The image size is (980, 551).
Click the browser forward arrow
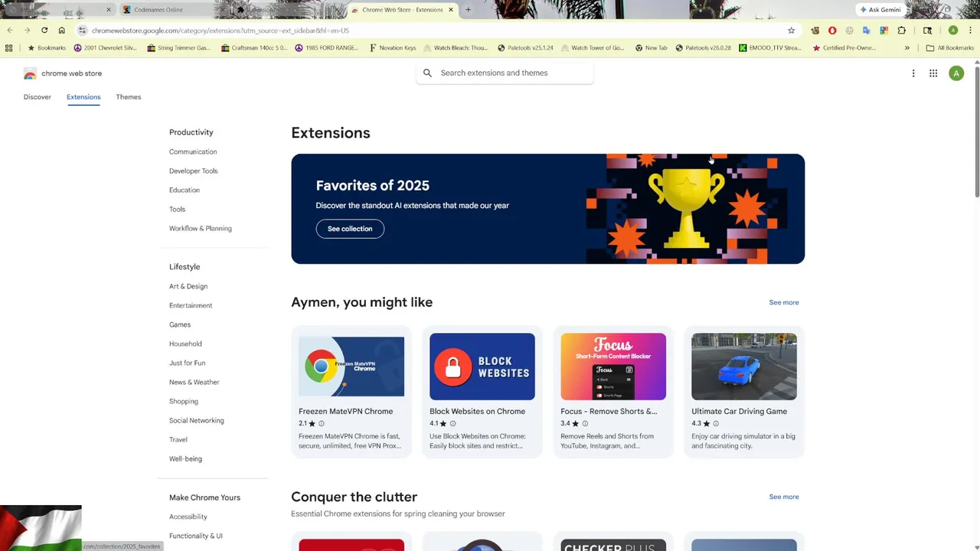[x=27, y=31]
